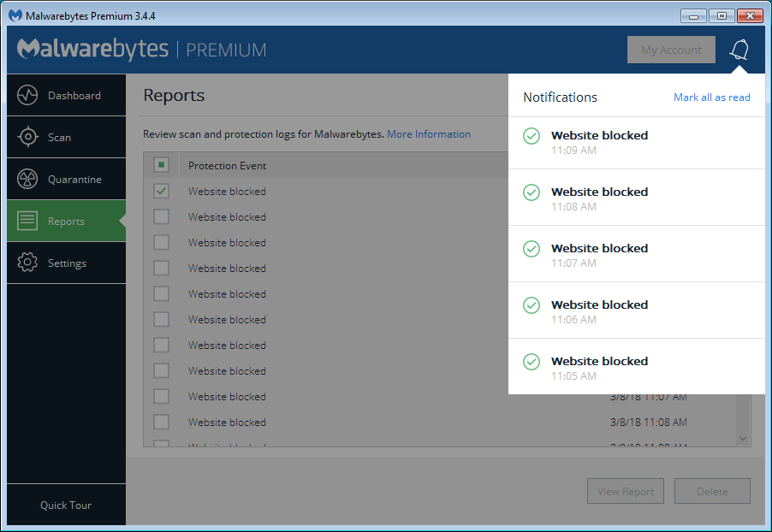Click the Reports list icon

(27, 221)
